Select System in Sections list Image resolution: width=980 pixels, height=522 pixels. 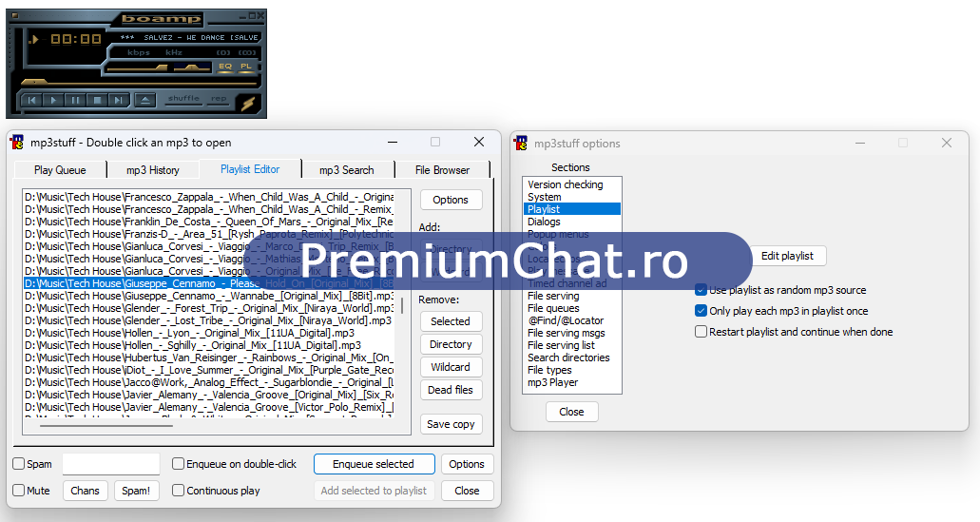click(572, 197)
